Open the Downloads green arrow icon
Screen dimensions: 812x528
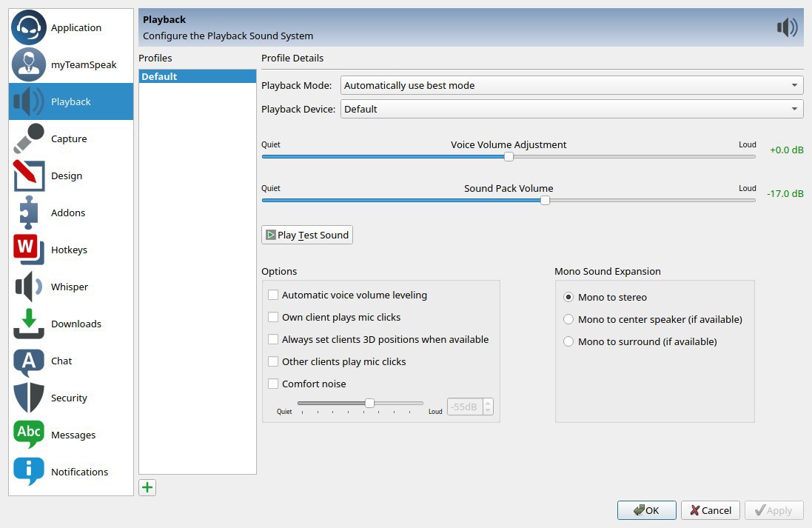29,324
